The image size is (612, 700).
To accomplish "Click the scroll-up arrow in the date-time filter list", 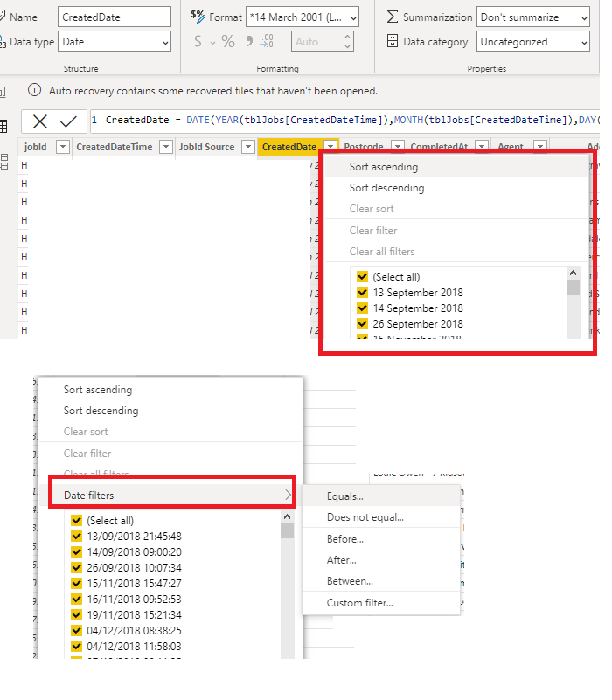I will [288, 516].
